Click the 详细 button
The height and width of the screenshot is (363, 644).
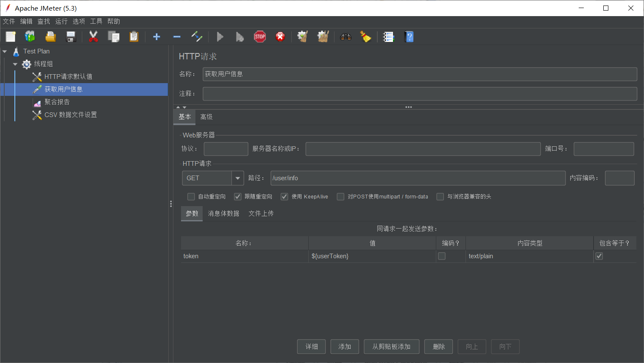point(312,347)
